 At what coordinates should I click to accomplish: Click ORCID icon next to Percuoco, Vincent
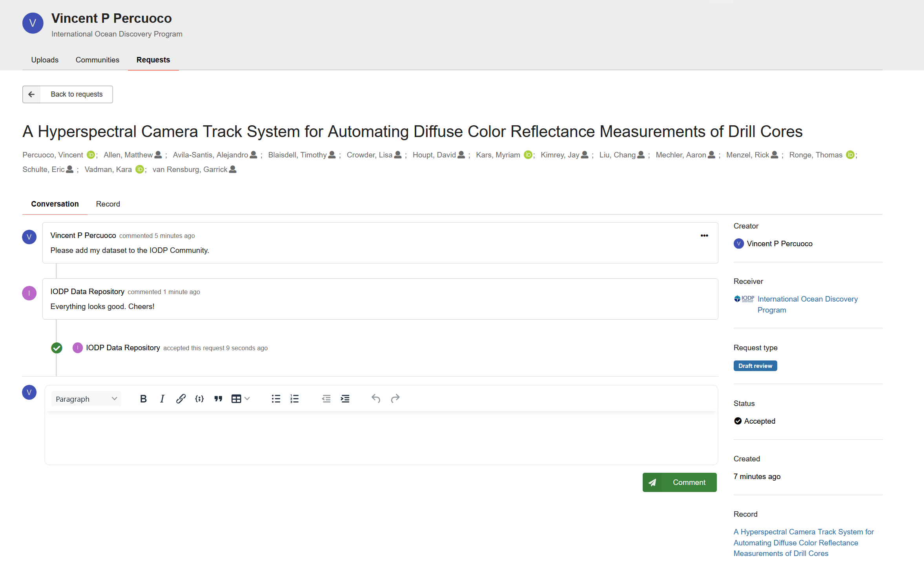coord(91,155)
